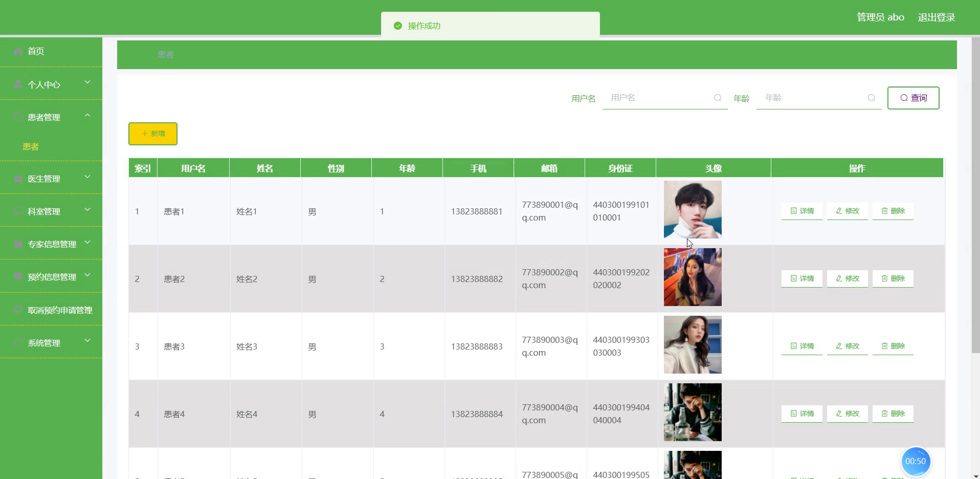Click email 773890002@qq.com
The width and height of the screenshot is (980, 479).
point(550,278)
